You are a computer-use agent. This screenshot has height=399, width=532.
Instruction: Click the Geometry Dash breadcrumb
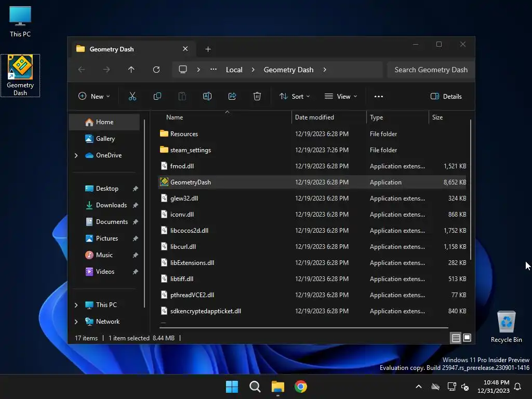(288, 70)
